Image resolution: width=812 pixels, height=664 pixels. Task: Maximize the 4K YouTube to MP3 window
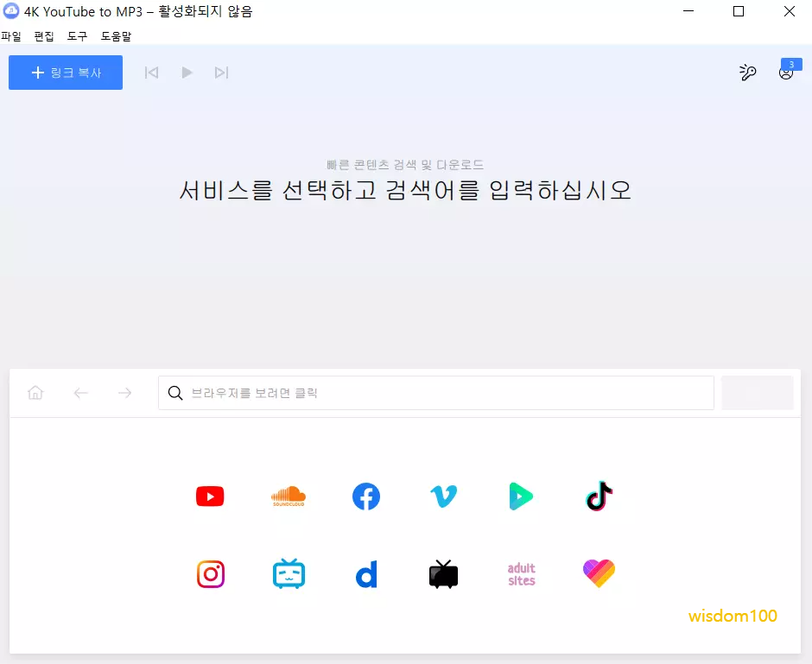[x=739, y=11]
